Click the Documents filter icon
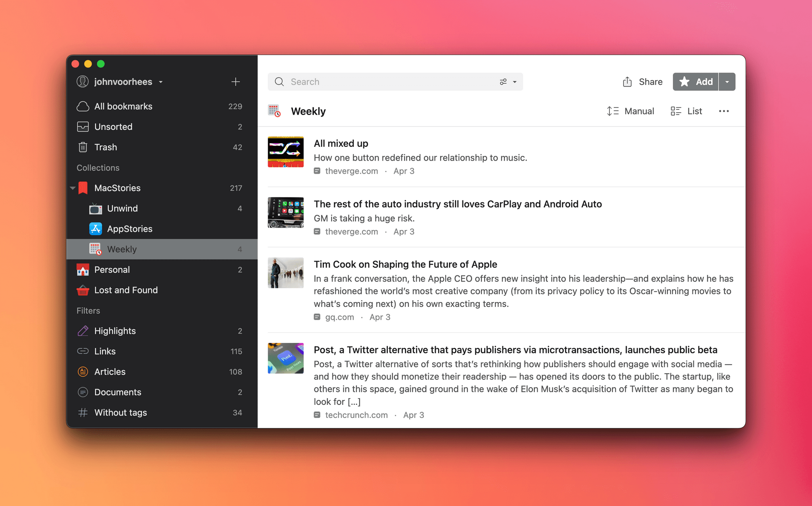Viewport: 812px width, 506px height. pyautogui.click(x=82, y=392)
